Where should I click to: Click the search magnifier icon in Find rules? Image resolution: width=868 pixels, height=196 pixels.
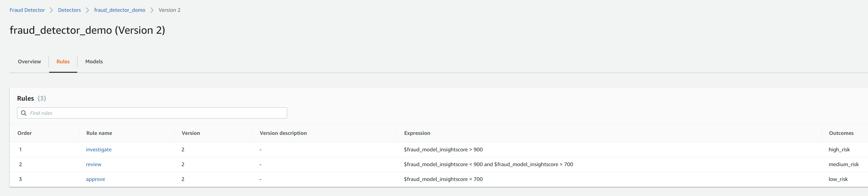tap(24, 113)
